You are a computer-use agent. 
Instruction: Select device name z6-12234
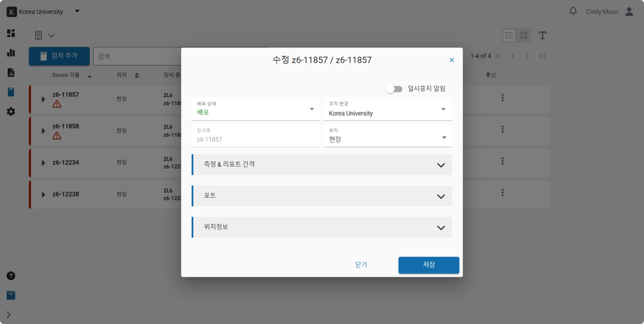pyautogui.click(x=66, y=162)
